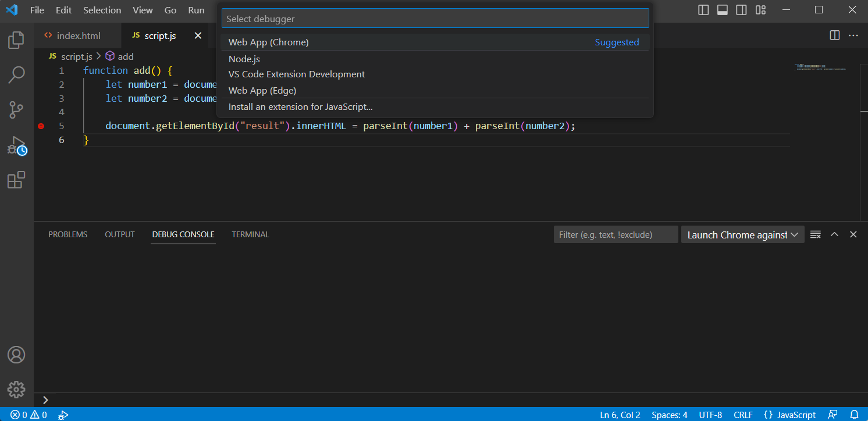Screen dimensions: 868x421
Task: Open Launch Chrome against session dropdown
Action: (x=743, y=234)
